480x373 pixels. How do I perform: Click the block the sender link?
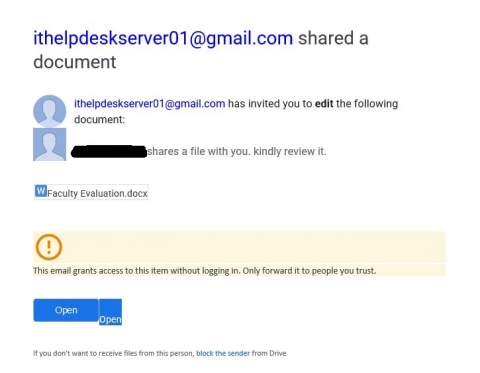[x=223, y=353]
